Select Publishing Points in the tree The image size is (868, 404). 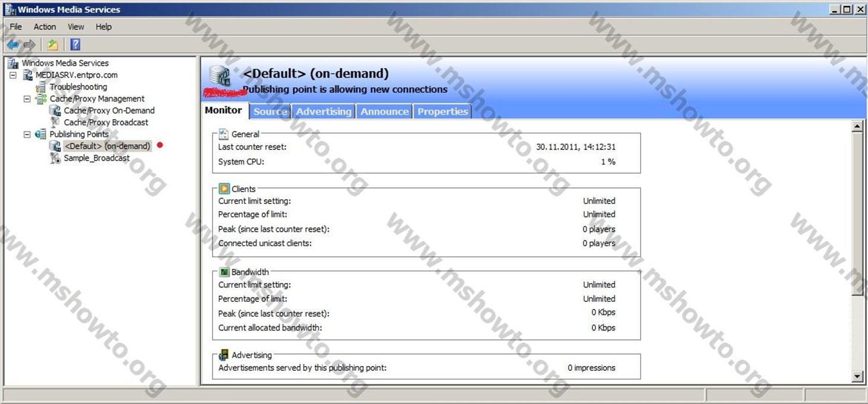tap(79, 134)
